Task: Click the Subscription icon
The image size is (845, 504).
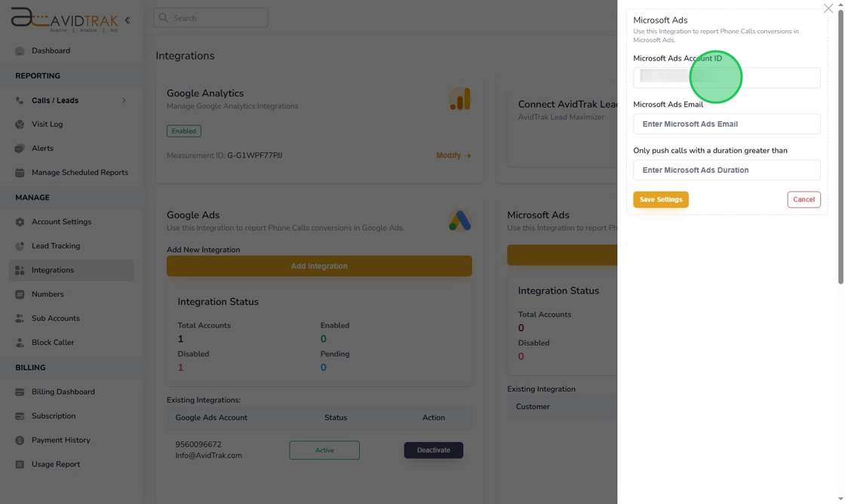Action: pyautogui.click(x=20, y=416)
